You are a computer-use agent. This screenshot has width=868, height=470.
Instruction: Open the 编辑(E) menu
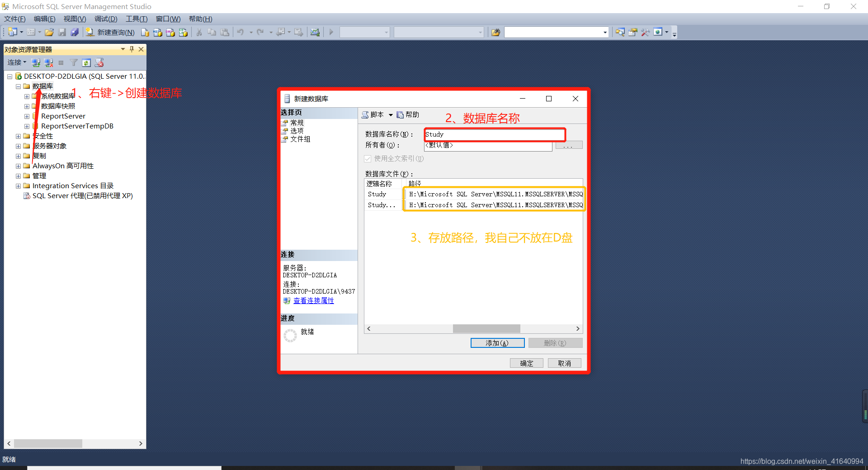pyautogui.click(x=44, y=19)
